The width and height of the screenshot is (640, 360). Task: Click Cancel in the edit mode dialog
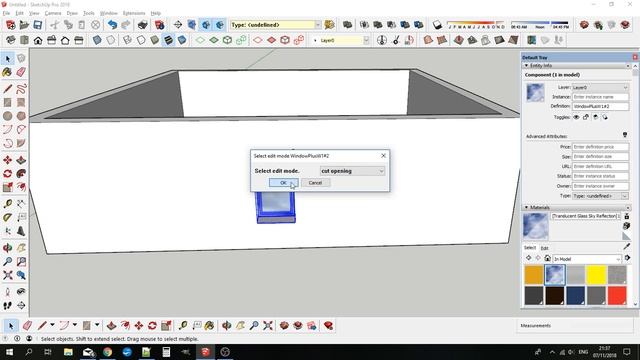point(315,183)
